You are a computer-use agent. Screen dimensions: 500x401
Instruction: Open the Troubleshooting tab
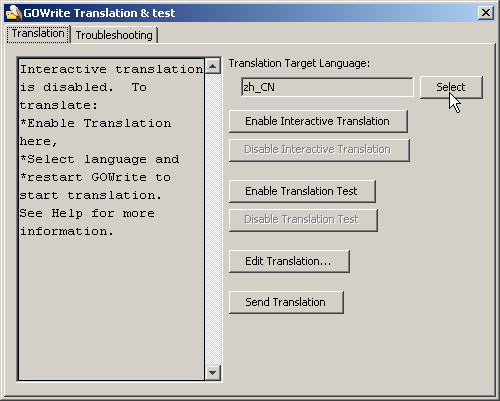114,35
